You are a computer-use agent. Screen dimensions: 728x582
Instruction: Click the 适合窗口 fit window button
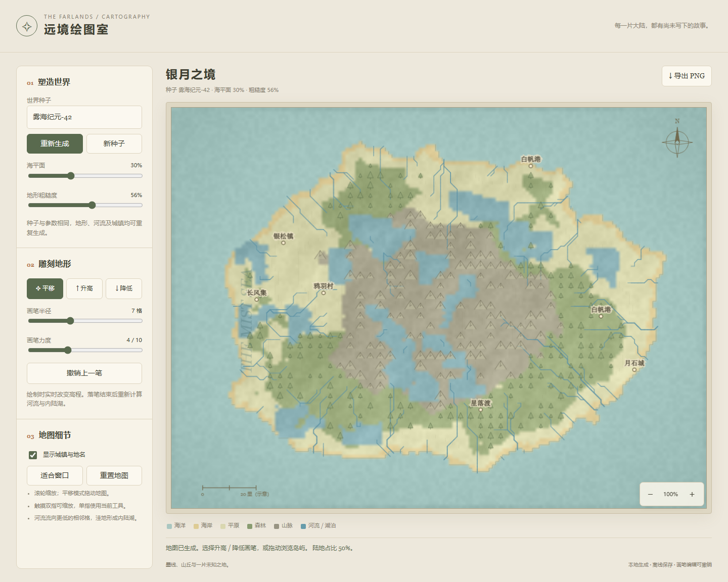55,475
